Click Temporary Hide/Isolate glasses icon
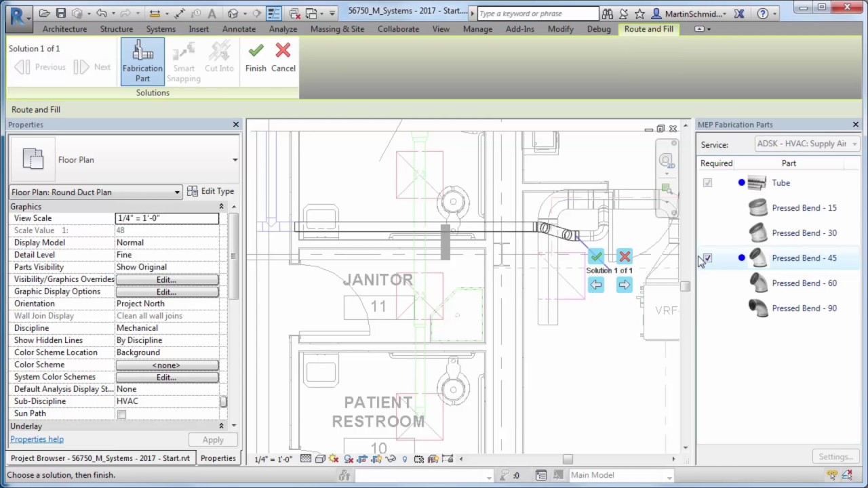Image resolution: width=868 pixels, height=488 pixels. pyautogui.click(x=391, y=459)
